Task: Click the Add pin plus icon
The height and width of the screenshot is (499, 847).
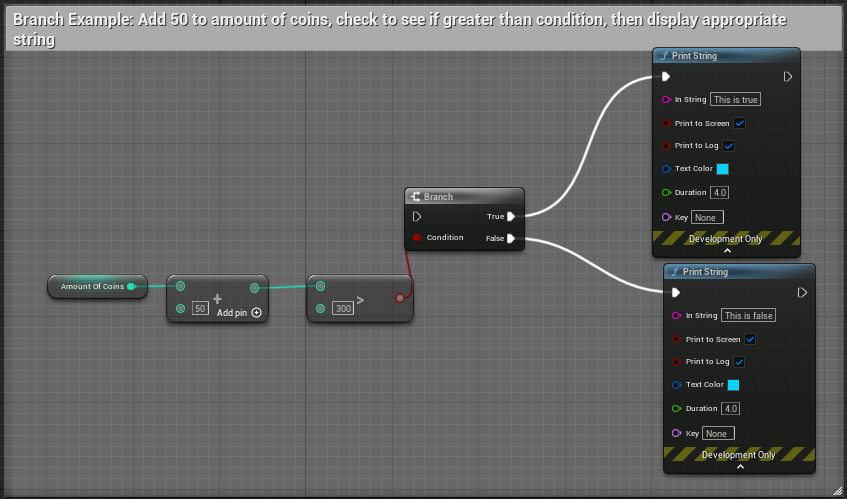Action: pos(257,312)
